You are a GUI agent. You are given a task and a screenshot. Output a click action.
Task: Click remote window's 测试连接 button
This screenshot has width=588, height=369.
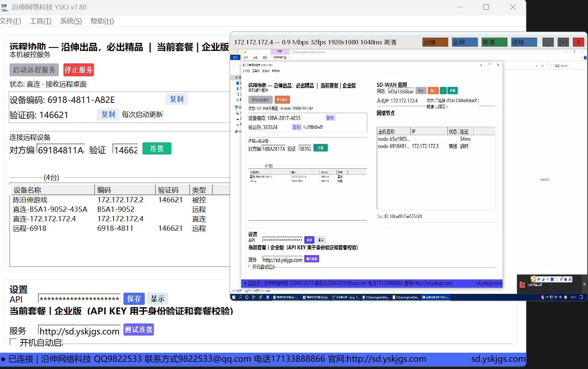pos(311,259)
